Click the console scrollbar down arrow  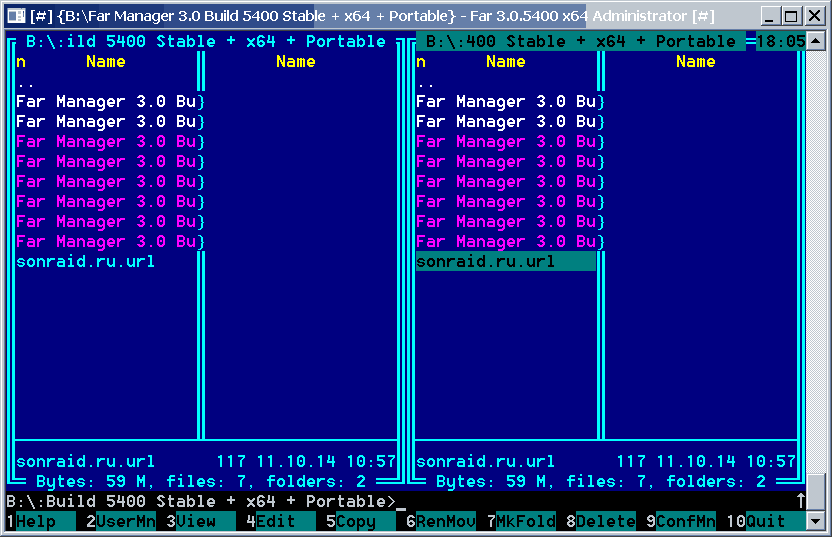816,521
